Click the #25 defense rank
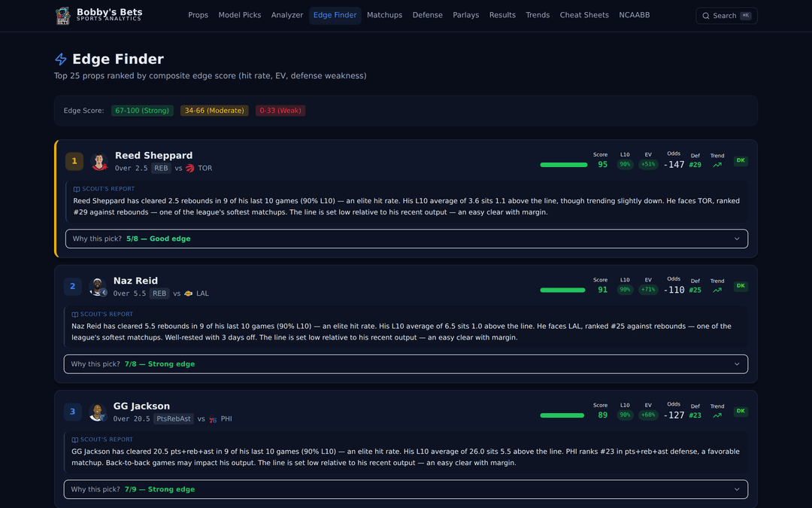 point(695,291)
